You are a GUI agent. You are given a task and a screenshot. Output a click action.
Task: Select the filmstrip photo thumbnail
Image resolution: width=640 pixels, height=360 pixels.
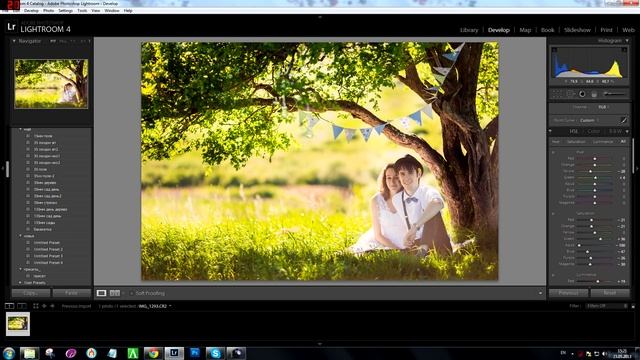[18, 324]
